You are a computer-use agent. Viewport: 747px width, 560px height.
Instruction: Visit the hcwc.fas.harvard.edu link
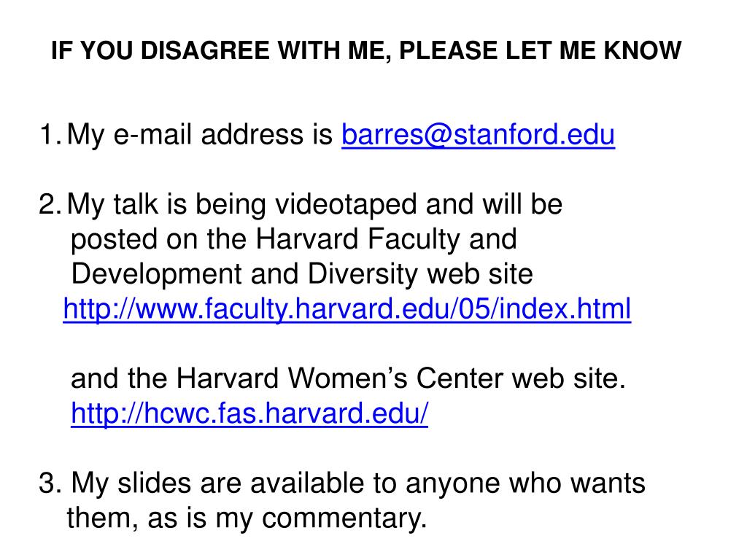tap(249, 413)
